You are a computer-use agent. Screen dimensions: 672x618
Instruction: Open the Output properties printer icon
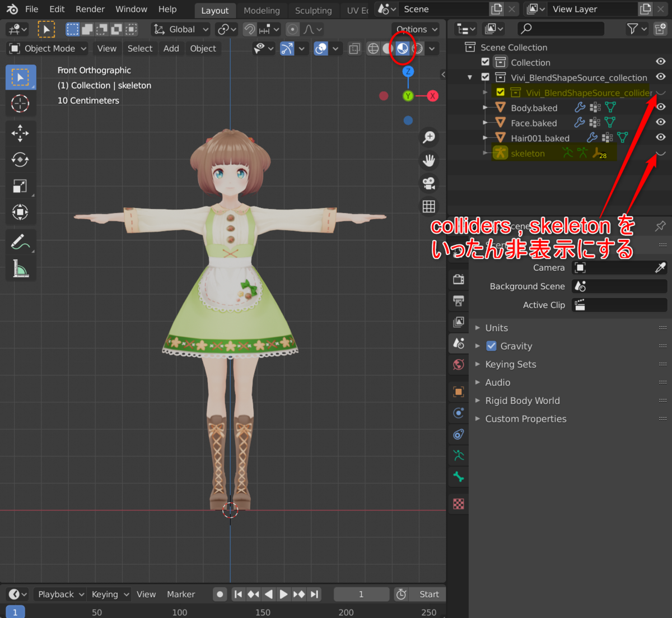459,301
